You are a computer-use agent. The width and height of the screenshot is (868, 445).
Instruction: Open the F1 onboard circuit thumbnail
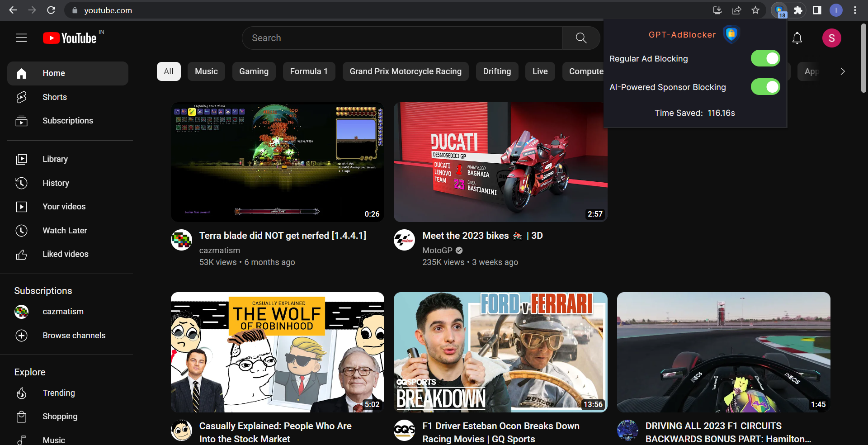(723, 352)
